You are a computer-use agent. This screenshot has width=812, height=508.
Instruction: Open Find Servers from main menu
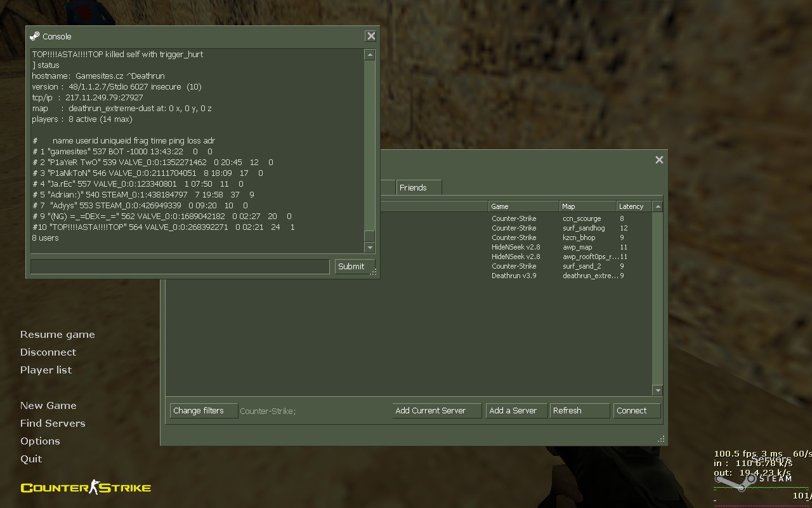tap(52, 424)
